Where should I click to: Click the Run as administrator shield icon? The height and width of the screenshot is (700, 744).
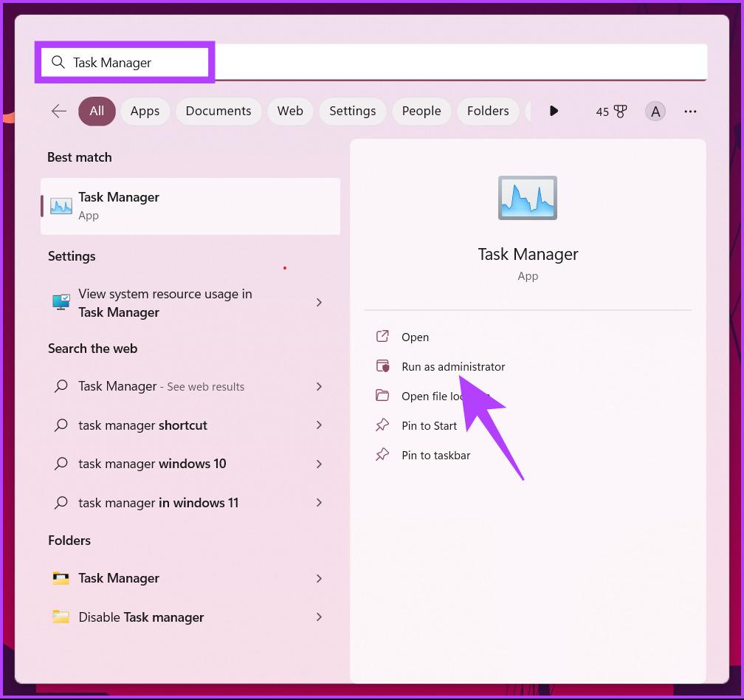tap(382, 366)
